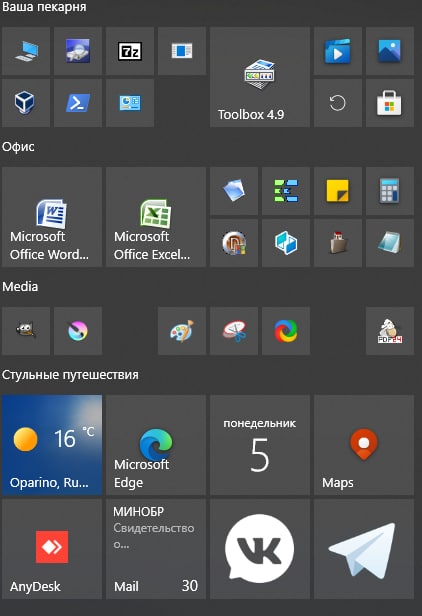Launch the Toolbox 4.9 tile
The image size is (422, 616).
point(260,77)
